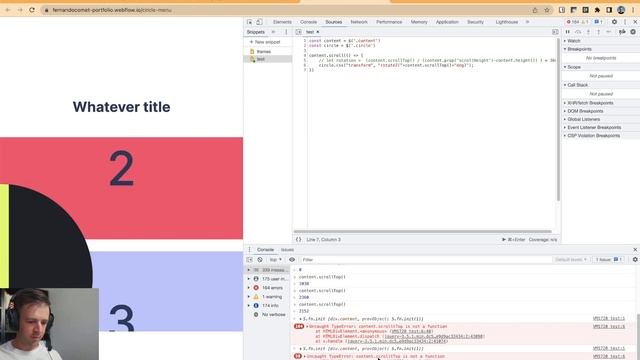Toggle the navigator sidebar icon
Image resolution: width=640 pixels, height=360 pixels.
tap(298, 32)
